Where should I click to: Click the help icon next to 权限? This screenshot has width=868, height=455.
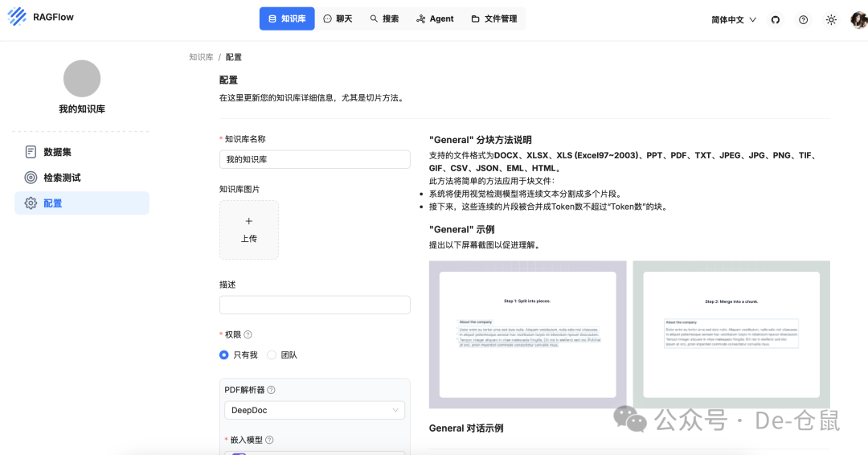point(248,334)
